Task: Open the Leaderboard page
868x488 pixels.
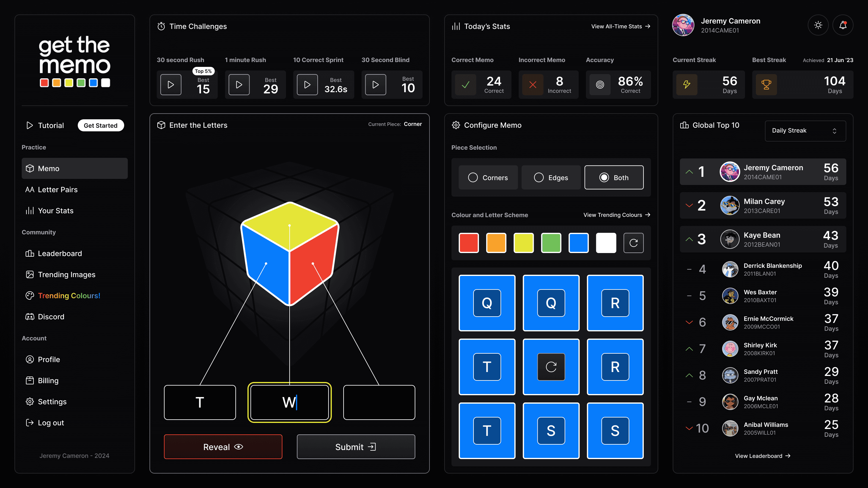Action: 74,253
